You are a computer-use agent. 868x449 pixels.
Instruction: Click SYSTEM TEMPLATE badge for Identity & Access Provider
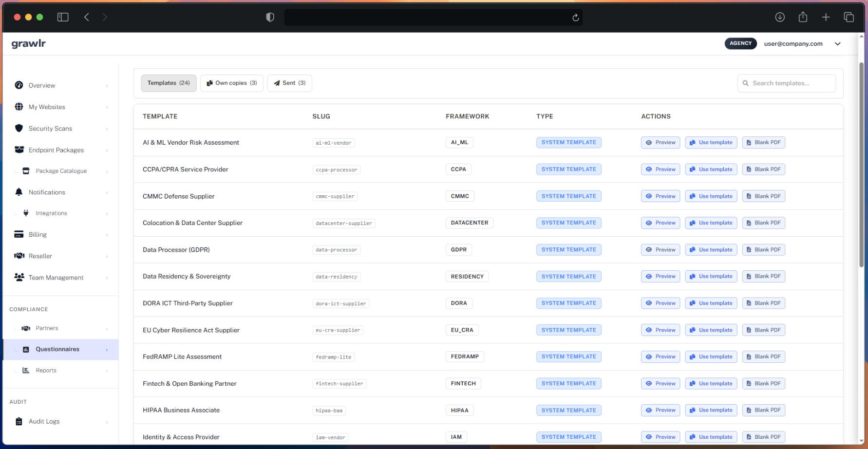click(x=569, y=437)
